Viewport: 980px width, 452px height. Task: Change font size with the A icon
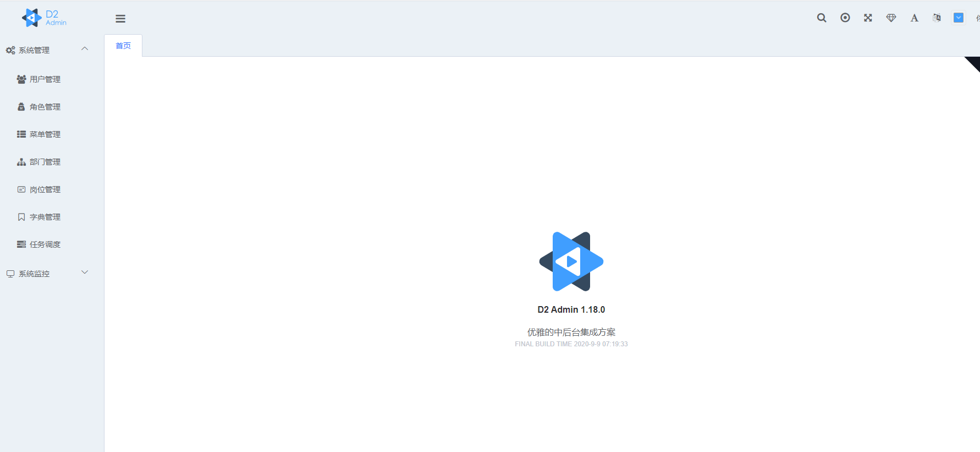pyautogui.click(x=914, y=18)
